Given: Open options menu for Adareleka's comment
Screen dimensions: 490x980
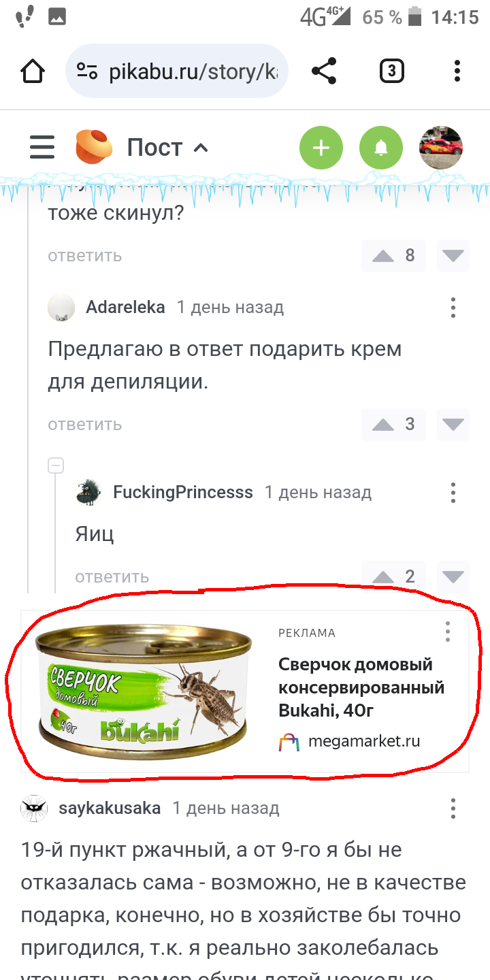Looking at the screenshot, I should pos(453,308).
